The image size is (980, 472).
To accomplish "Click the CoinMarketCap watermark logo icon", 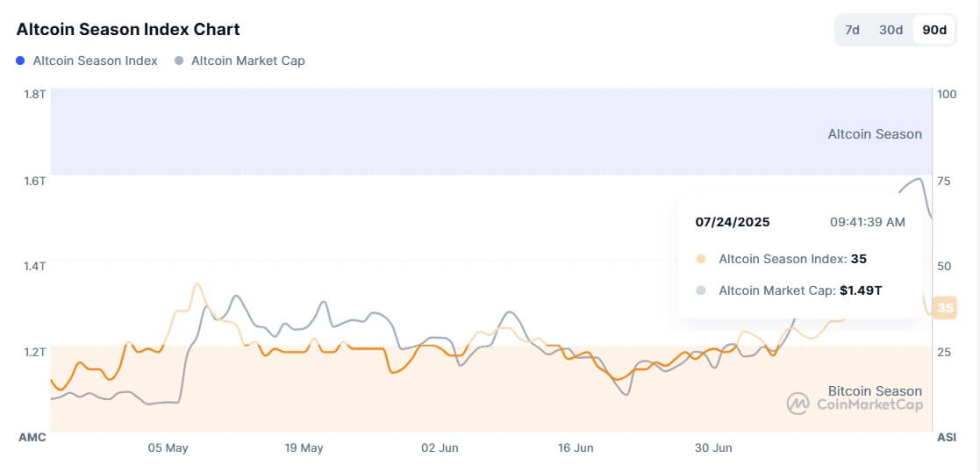I will pyautogui.click(x=798, y=404).
